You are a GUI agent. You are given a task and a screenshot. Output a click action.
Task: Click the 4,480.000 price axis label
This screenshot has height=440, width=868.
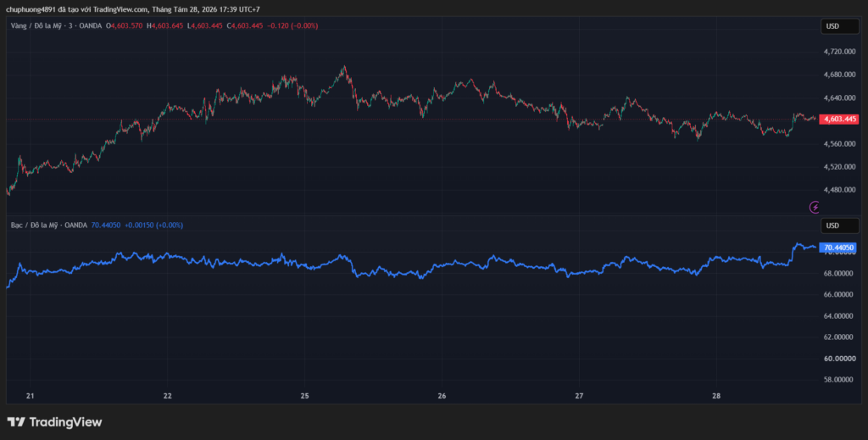pos(839,190)
